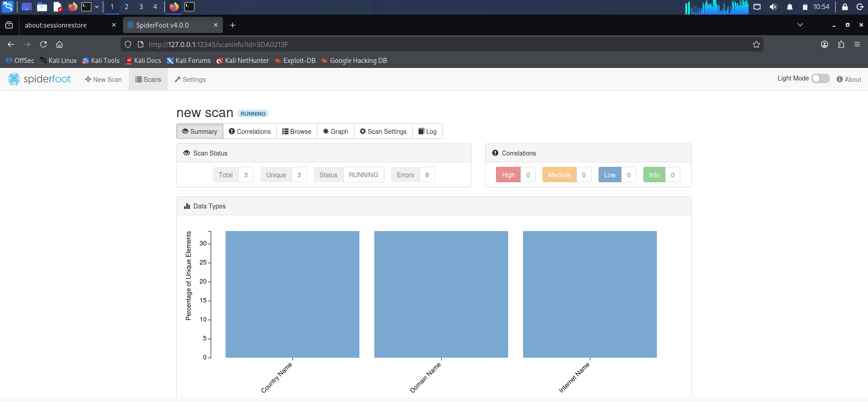868x402 pixels.
Task: Open the Kali NetHunter bookmark
Action: pos(242,61)
